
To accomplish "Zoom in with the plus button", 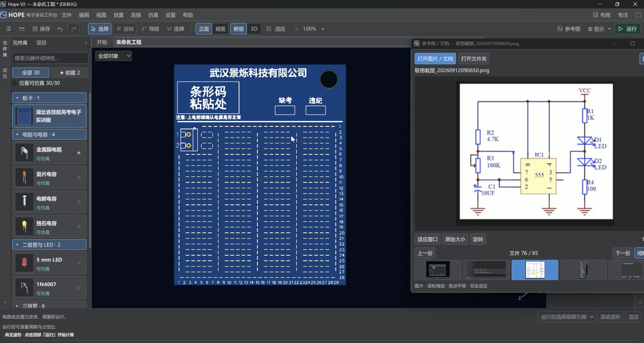I will 323,29.
